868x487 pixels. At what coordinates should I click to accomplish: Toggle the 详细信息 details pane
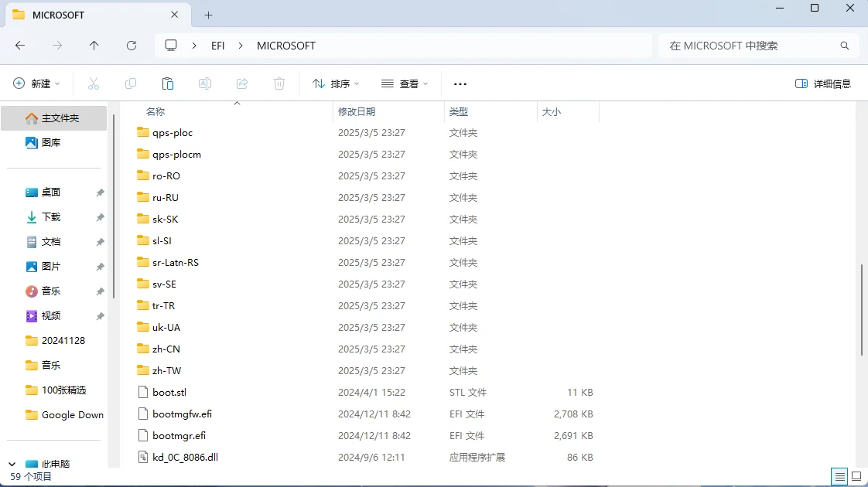tap(823, 83)
